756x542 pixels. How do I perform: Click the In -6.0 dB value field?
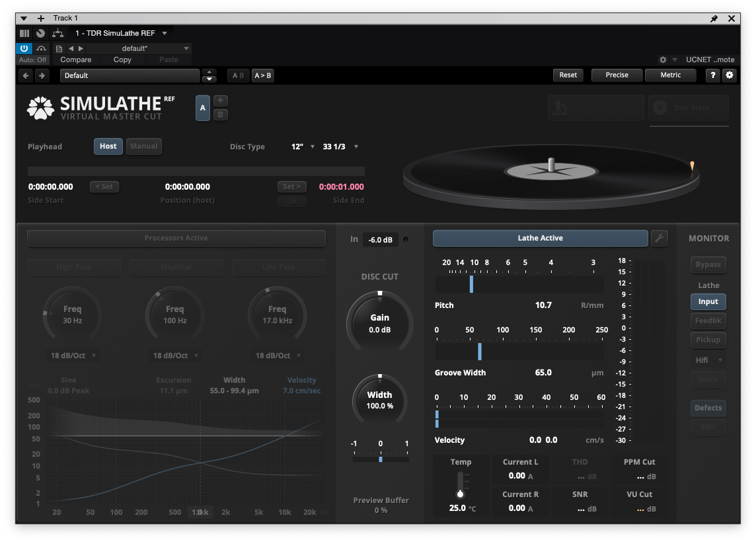point(381,240)
